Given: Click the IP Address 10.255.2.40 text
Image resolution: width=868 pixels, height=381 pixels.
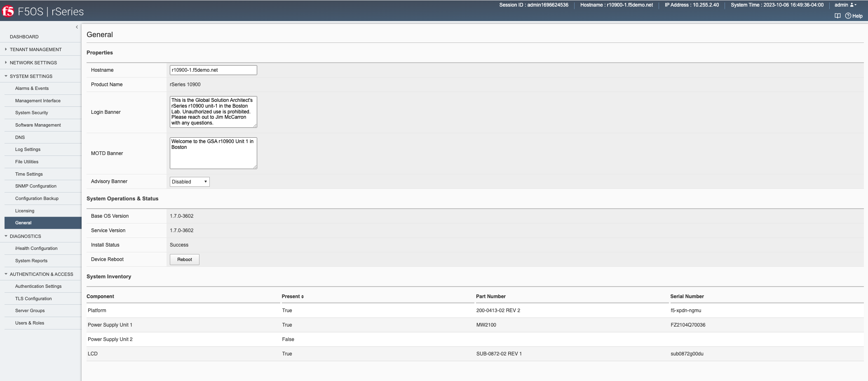Looking at the screenshot, I should pyautogui.click(x=692, y=5).
